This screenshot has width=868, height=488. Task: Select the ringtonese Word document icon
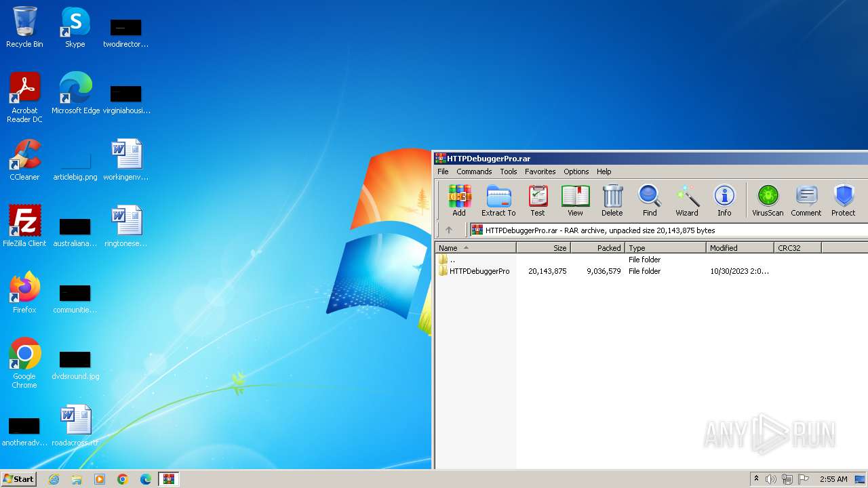[126, 226]
